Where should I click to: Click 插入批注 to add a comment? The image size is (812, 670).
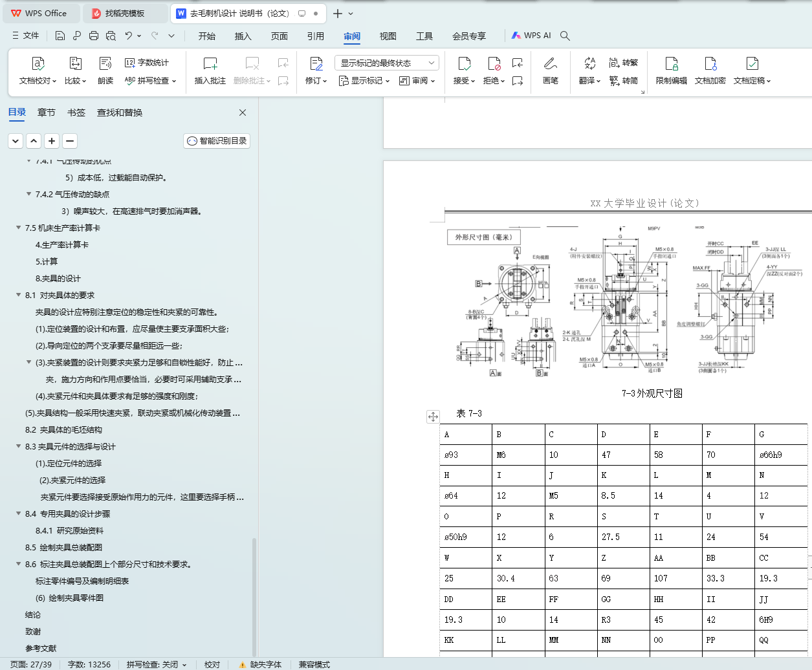pyautogui.click(x=210, y=71)
